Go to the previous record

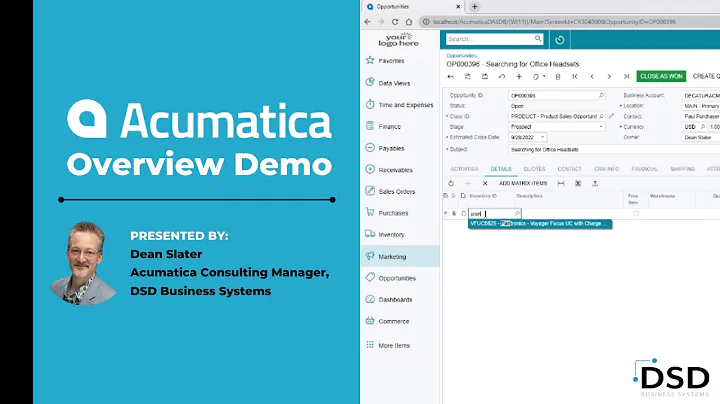click(x=592, y=77)
